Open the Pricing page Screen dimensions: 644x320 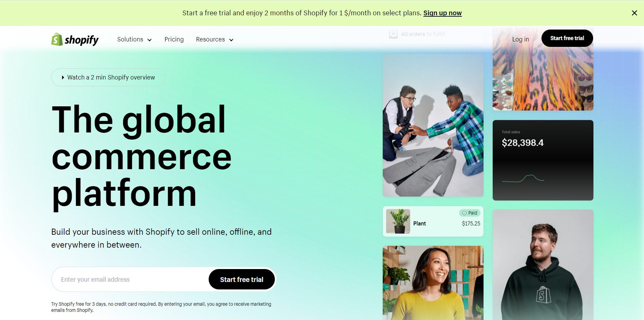(x=174, y=39)
